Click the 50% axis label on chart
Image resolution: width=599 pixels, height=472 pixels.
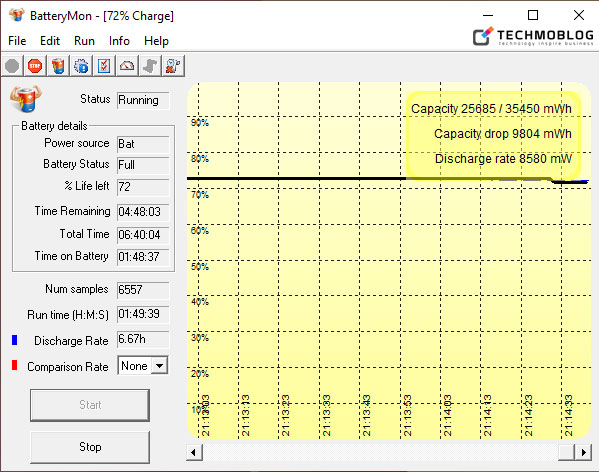(200, 267)
